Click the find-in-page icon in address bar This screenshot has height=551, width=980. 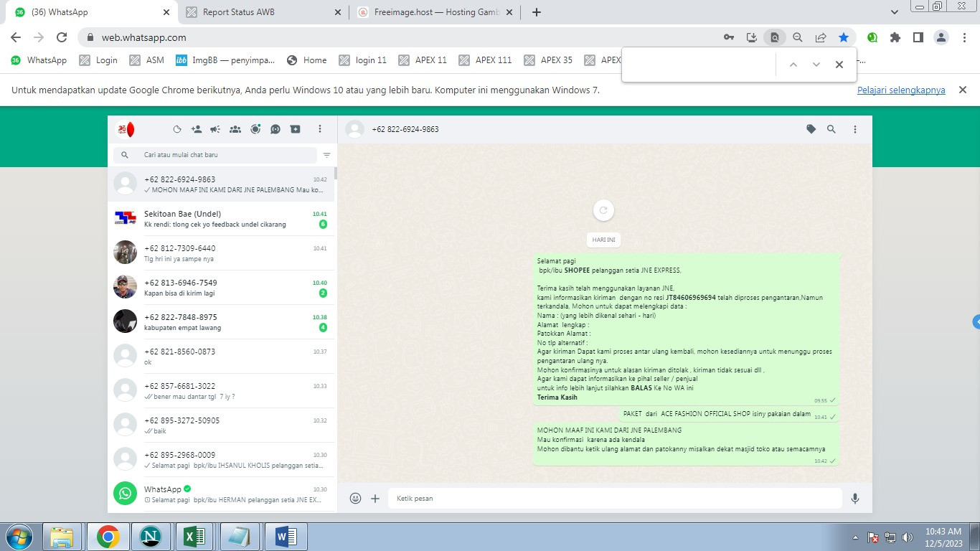775,37
